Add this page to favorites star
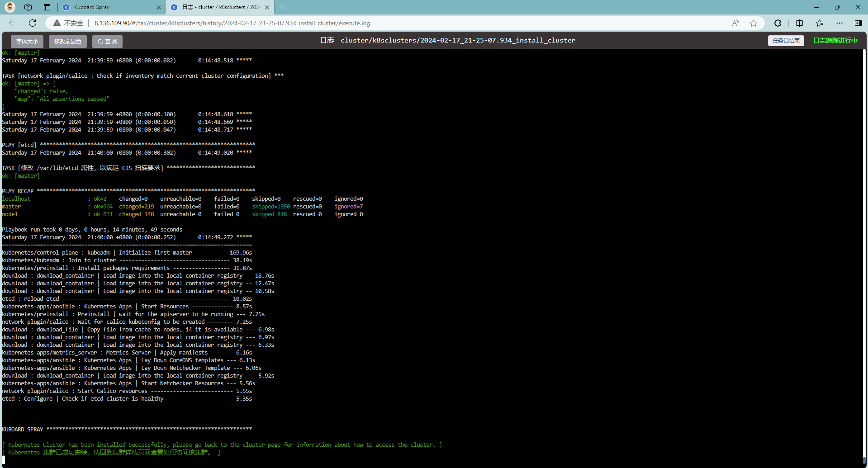This screenshot has height=468, width=868. 754,23
